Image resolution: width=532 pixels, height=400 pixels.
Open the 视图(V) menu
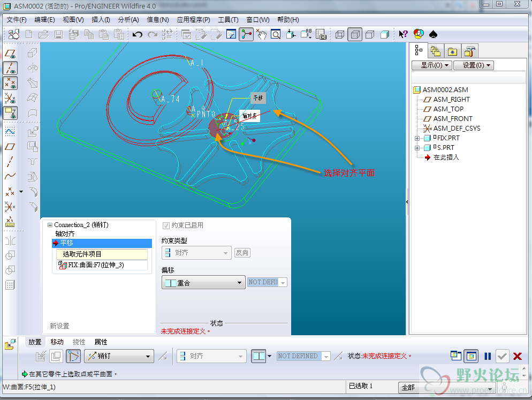(73, 20)
